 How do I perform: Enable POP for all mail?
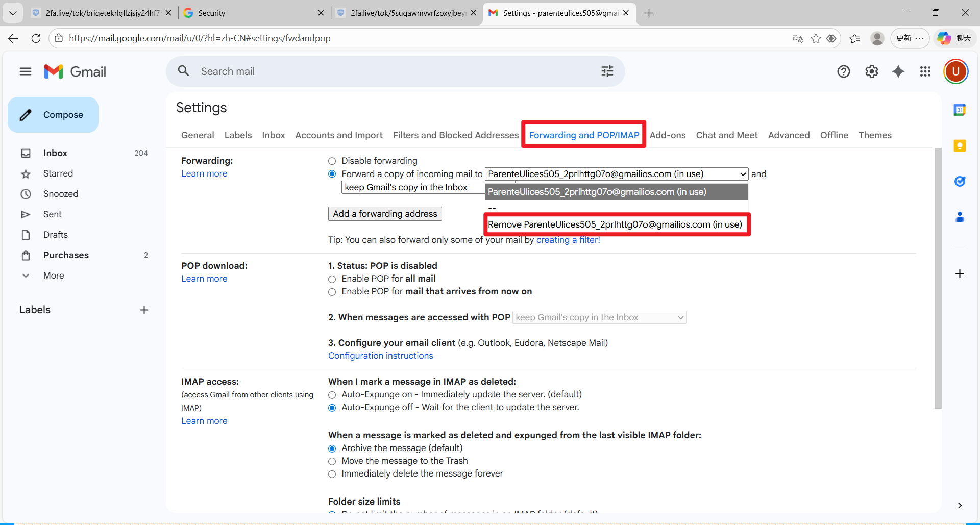332,279
